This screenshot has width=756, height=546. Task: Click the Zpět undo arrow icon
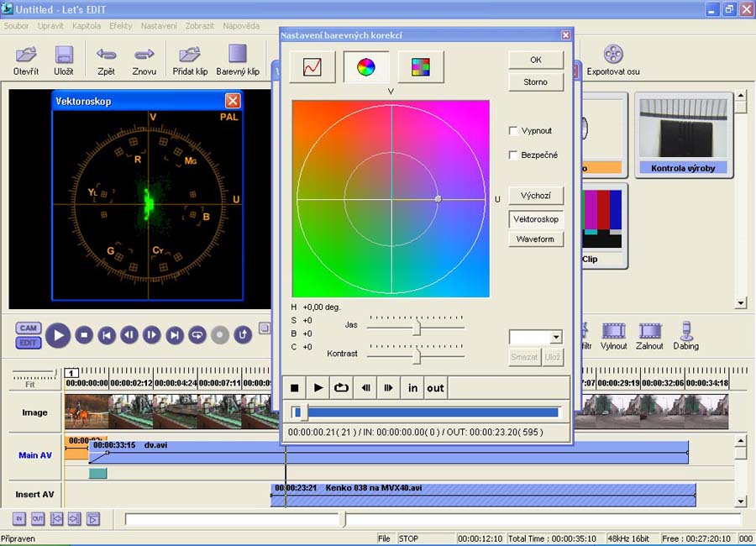[107, 55]
